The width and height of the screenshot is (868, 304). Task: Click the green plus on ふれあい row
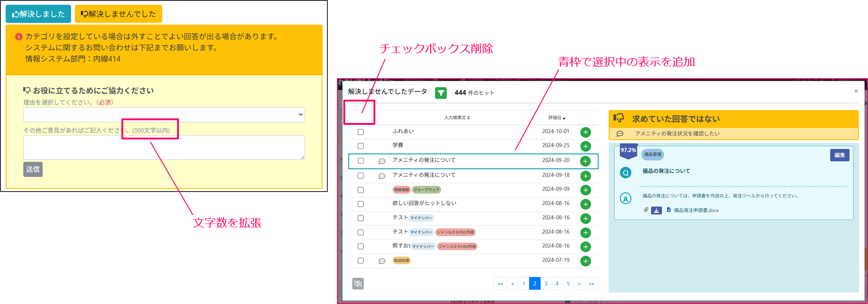[x=585, y=132]
